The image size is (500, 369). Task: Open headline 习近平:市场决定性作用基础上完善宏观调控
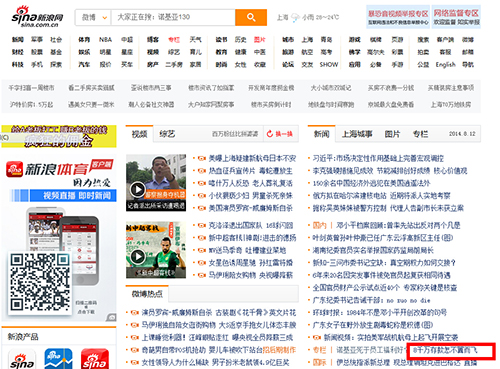tap(378, 158)
